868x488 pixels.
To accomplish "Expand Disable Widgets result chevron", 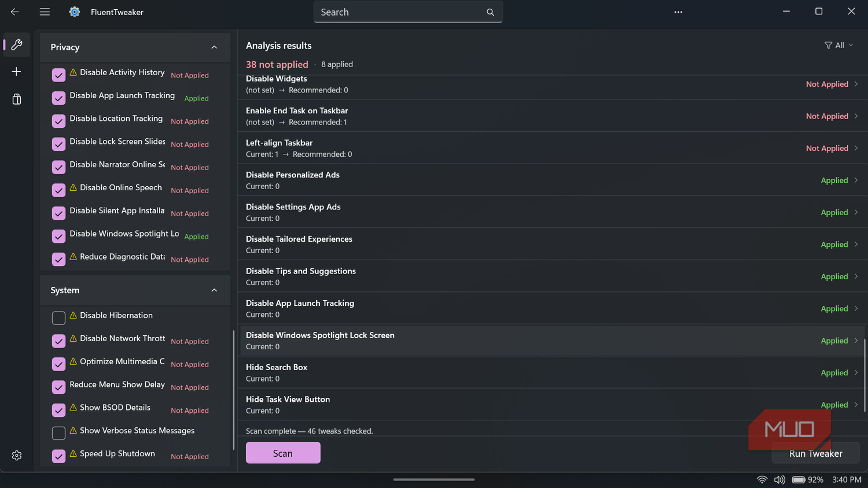I will (856, 84).
